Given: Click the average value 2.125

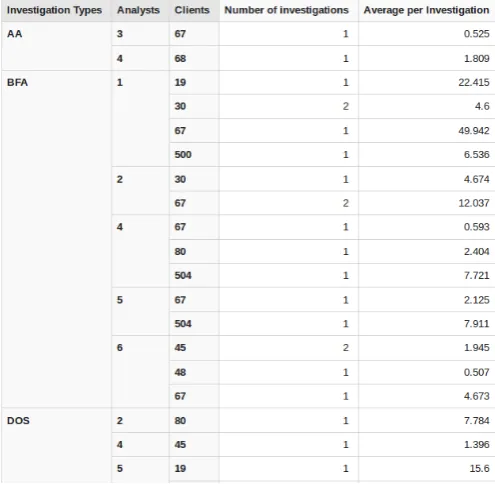Looking at the screenshot, I should coord(477,300).
